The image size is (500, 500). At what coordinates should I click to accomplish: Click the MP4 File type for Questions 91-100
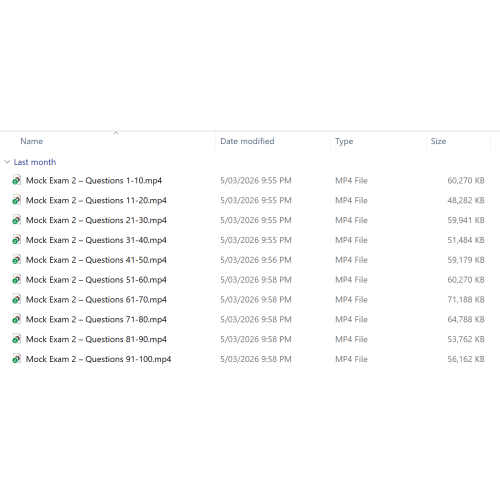pos(351,359)
